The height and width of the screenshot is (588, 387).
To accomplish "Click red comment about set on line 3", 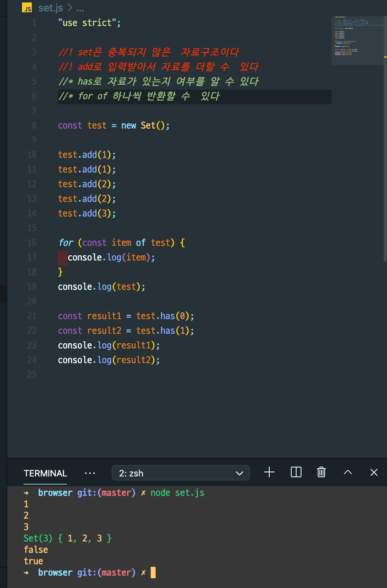I will (x=149, y=52).
